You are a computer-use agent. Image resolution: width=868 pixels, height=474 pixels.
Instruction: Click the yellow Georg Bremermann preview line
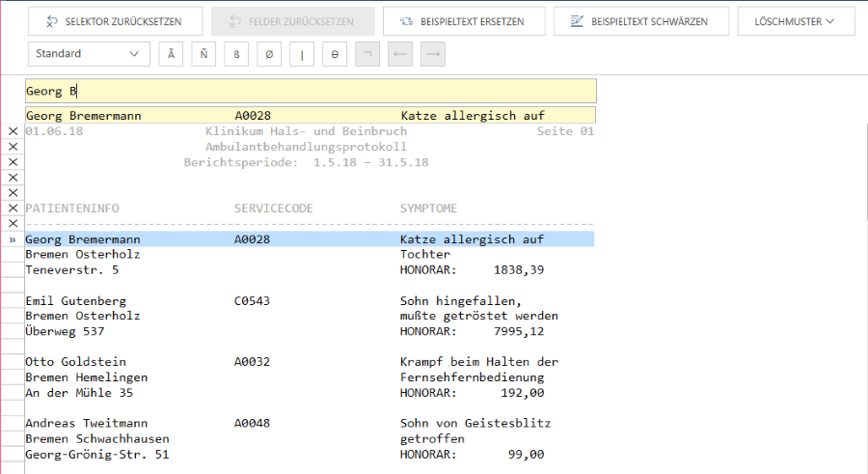pos(311,115)
